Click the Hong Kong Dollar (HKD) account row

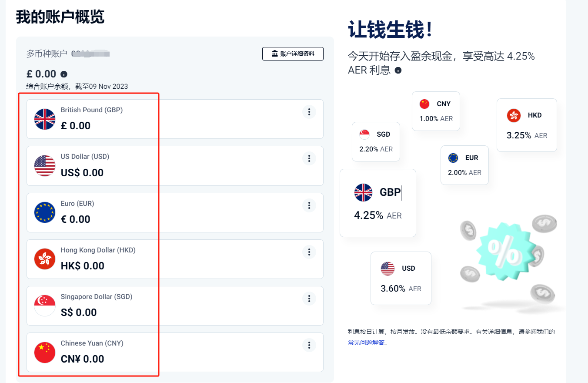pyautogui.click(x=174, y=259)
